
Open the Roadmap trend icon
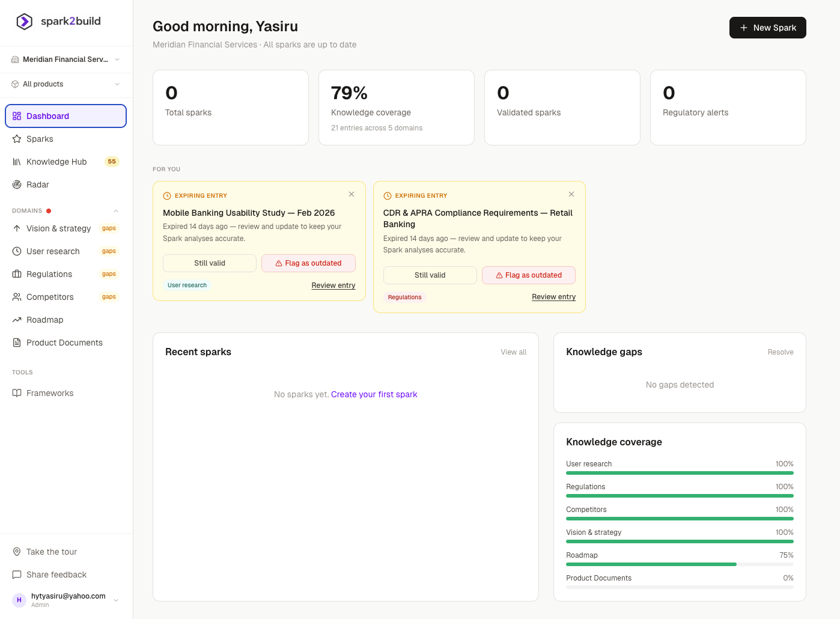[17, 320]
